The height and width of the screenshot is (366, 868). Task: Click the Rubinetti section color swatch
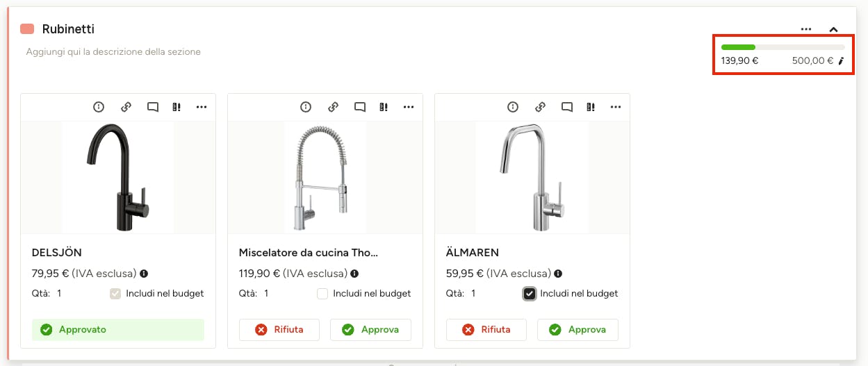pyautogui.click(x=28, y=29)
